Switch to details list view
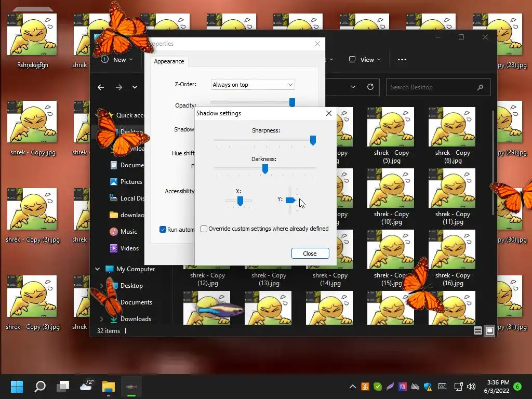532x399 pixels. click(478, 330)
